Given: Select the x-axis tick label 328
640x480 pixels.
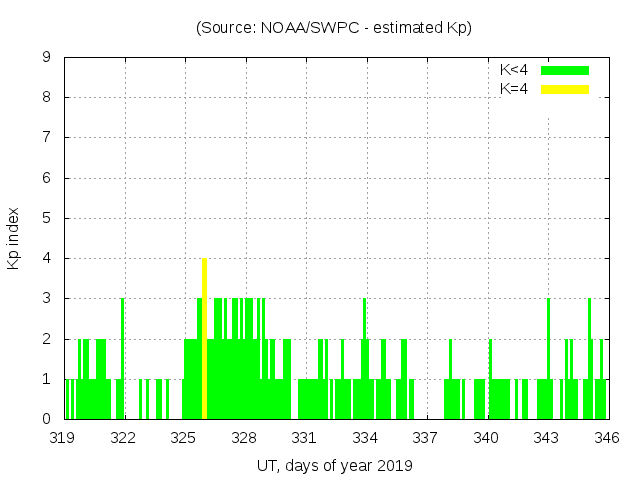Looking at the screenshot, I should pyautogui.click(x=244, y=437).
